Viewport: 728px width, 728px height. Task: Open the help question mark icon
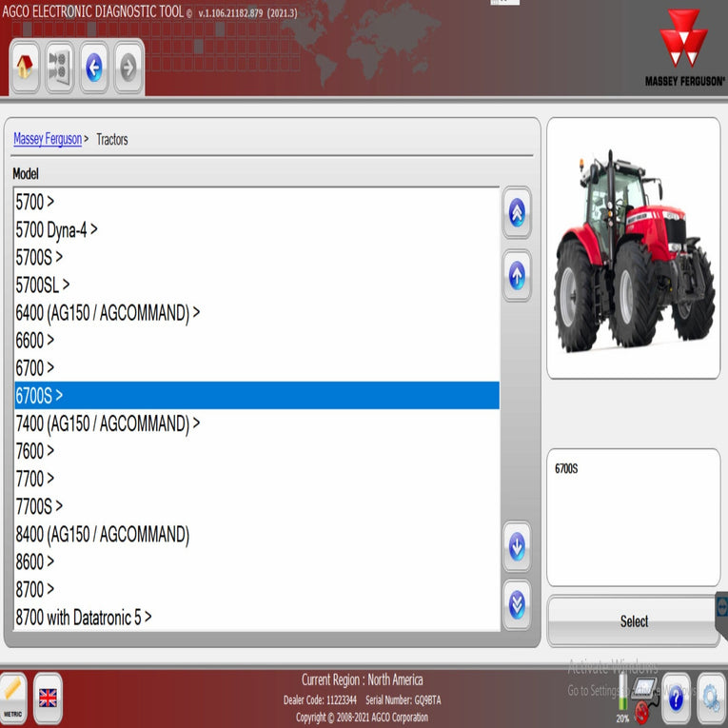(676, 698)
